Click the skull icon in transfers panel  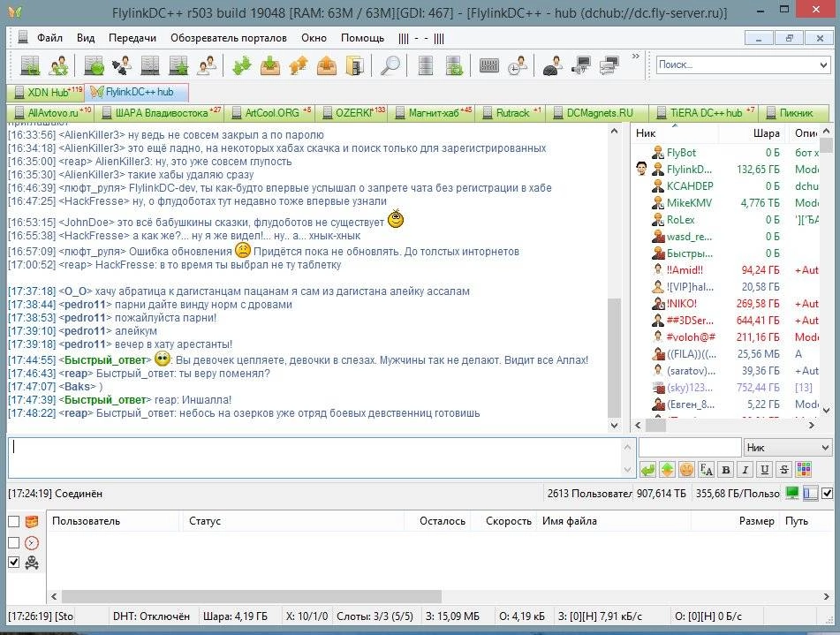32,562
